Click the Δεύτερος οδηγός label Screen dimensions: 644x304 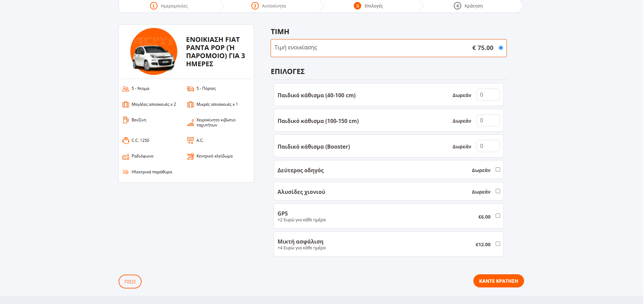point(300,170)
